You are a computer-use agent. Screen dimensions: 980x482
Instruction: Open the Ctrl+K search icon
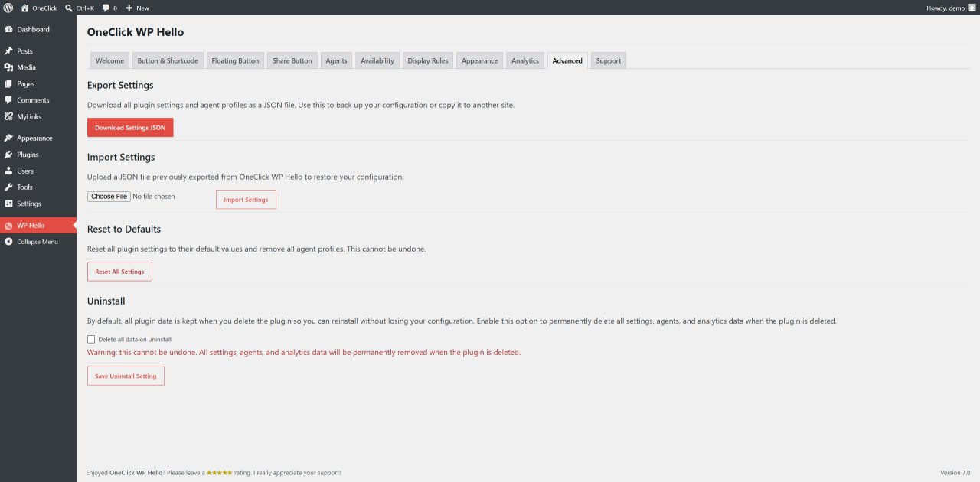coord(69,8)
